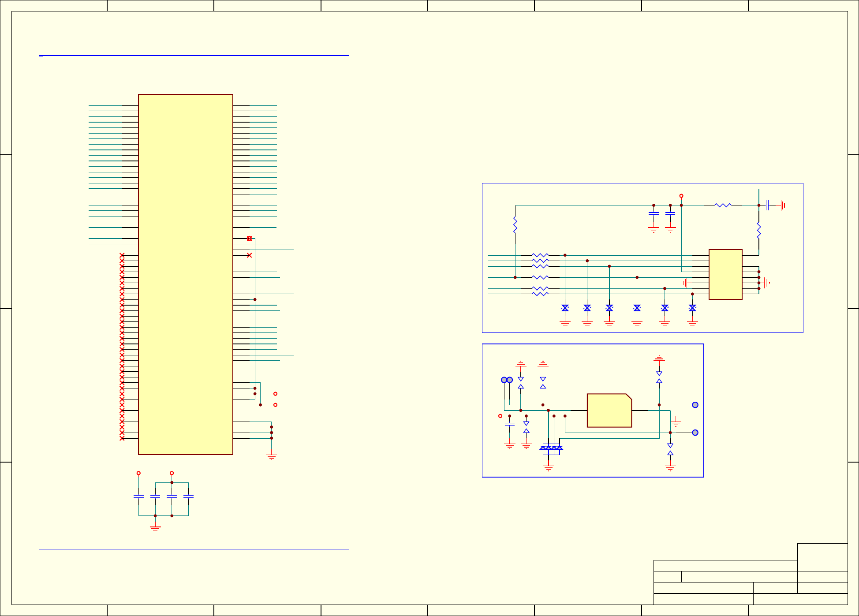Image resolution: width=859 pixels, height=616 pixels.
Task: Select horizontal capacitor at upper-right block's top corner
Action: tap(768, 205)
